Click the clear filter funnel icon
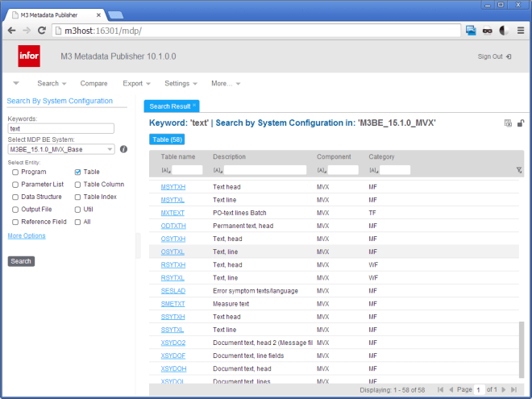 pyautogui.click(x=519, y=170)
